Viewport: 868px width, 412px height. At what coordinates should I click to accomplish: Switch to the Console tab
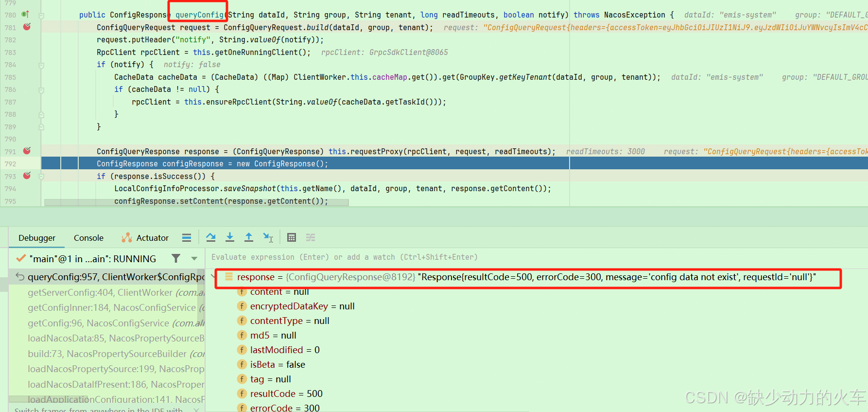[88, 238]
